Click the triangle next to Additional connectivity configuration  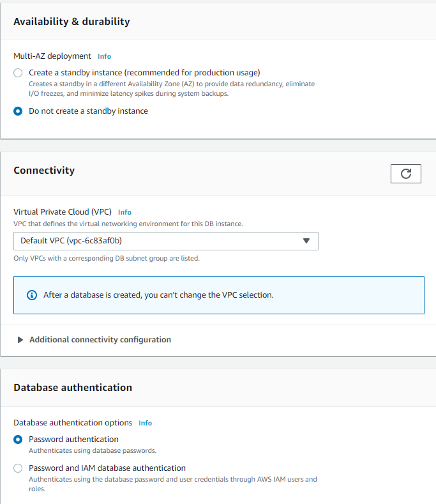20,340
